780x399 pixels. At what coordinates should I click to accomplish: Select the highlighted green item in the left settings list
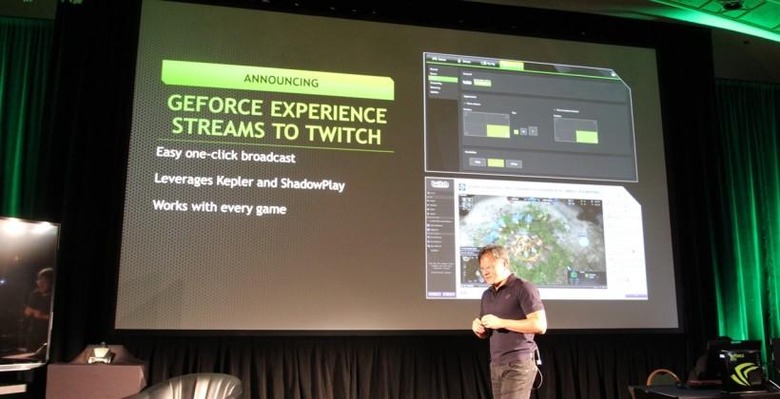[443, 80]
